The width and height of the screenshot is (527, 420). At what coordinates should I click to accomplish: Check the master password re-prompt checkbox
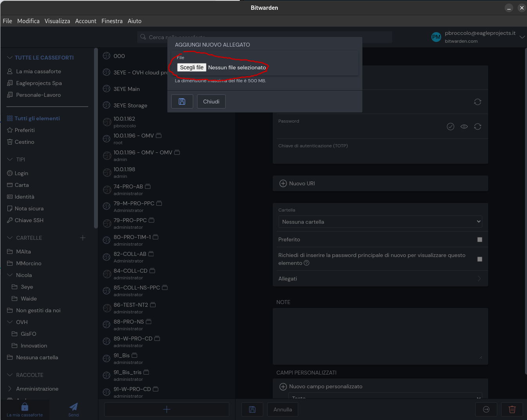pos(480,259)
